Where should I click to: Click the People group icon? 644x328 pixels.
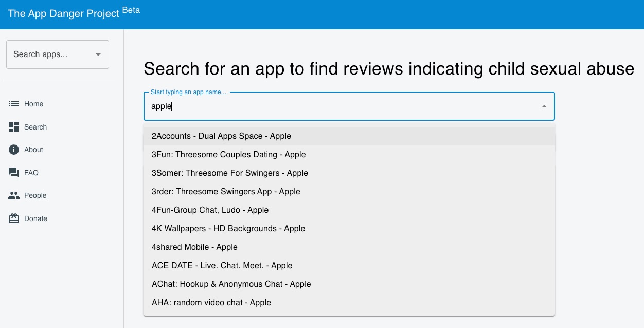point(14,195)
